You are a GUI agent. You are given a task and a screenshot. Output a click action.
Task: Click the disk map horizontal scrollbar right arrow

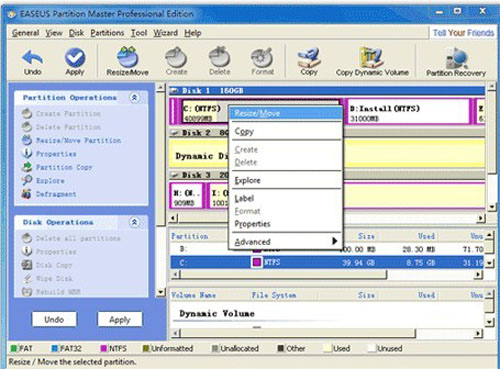tap(480, 218)
